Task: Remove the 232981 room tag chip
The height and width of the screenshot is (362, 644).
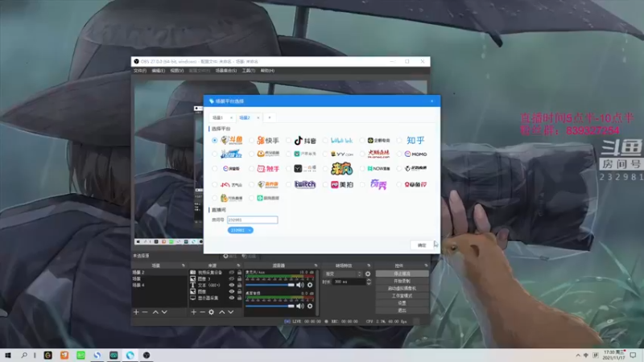Action: pyautogui.click(x=250, y=230)
